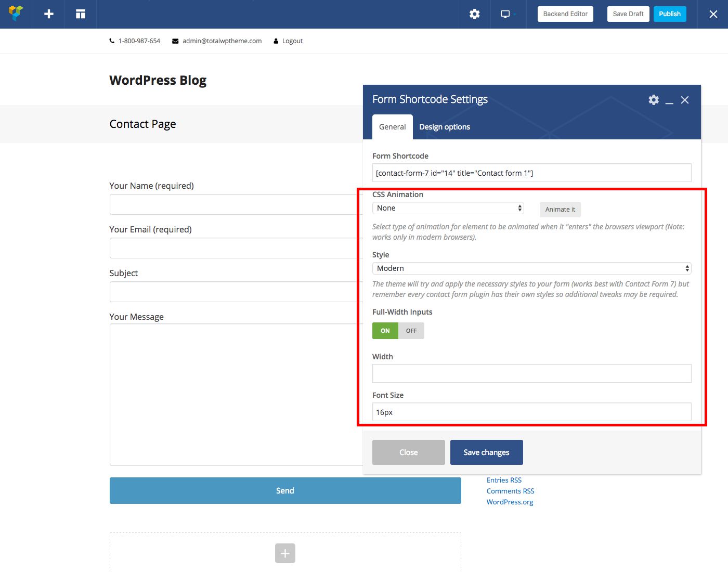Add a new element with plus icon
This screenshot has height=572, width=728.
(x=49, y=14)
